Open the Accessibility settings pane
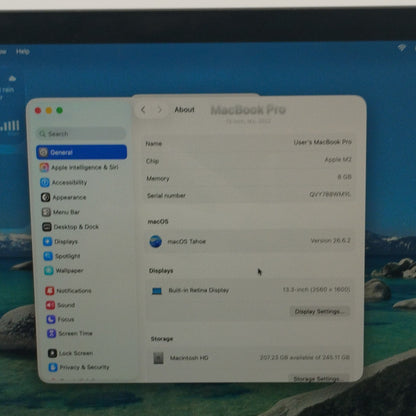 (x=64, y=182)
